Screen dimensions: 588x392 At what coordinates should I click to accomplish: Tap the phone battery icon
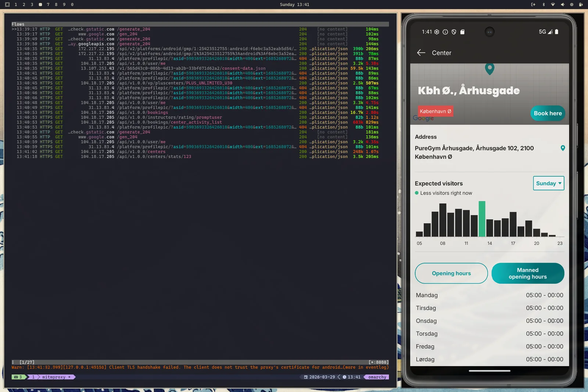click(556, 32)
